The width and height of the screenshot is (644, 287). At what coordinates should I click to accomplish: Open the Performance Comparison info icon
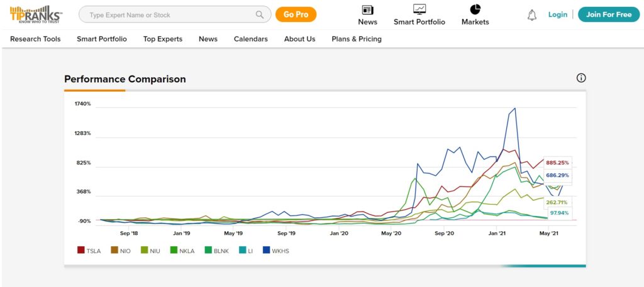pyautogui.click(x=581, y=78)
